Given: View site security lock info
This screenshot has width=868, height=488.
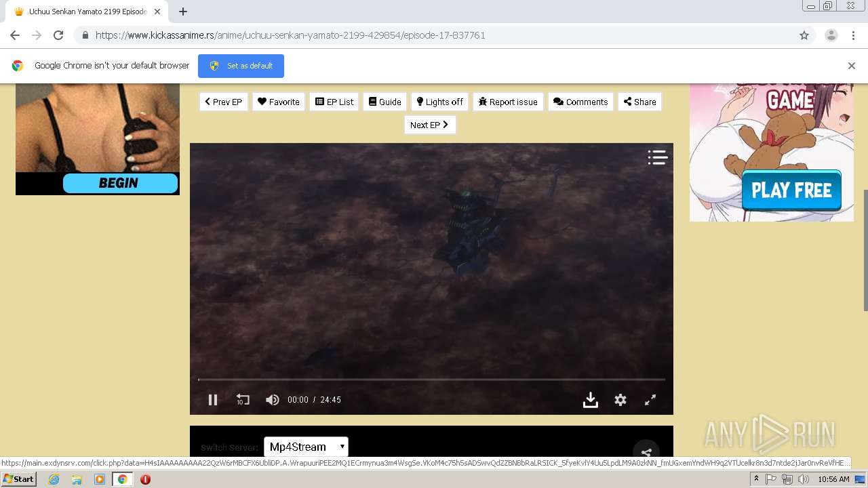Looking at the screenshot, I should point(85,35).
